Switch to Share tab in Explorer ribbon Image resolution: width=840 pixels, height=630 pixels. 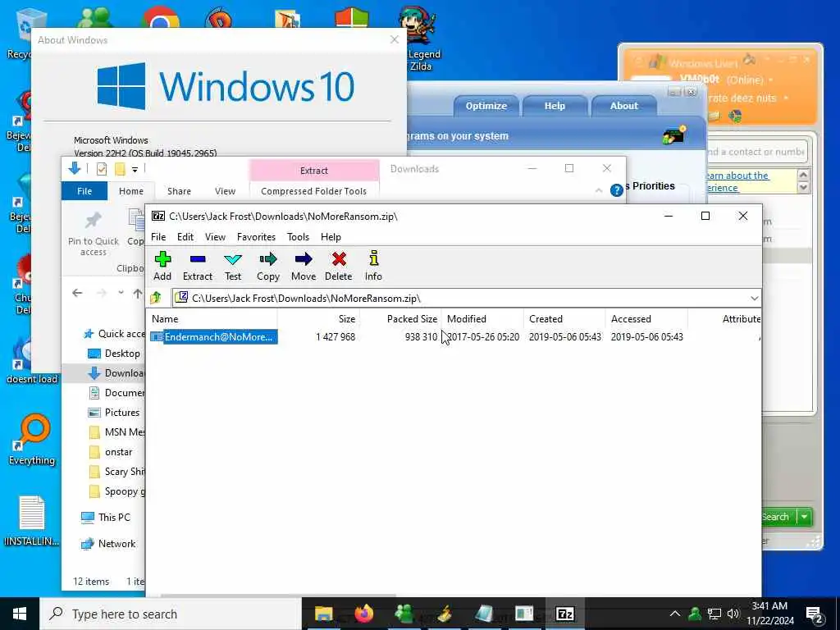tap(179, 191)
